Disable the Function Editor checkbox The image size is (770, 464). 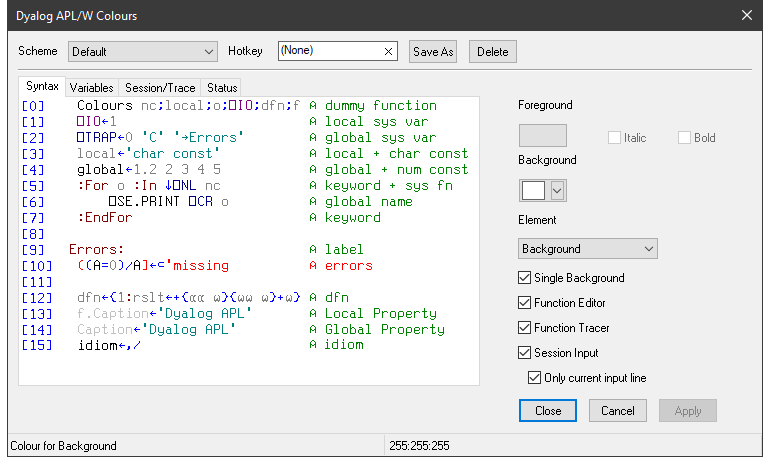point(526,303)
